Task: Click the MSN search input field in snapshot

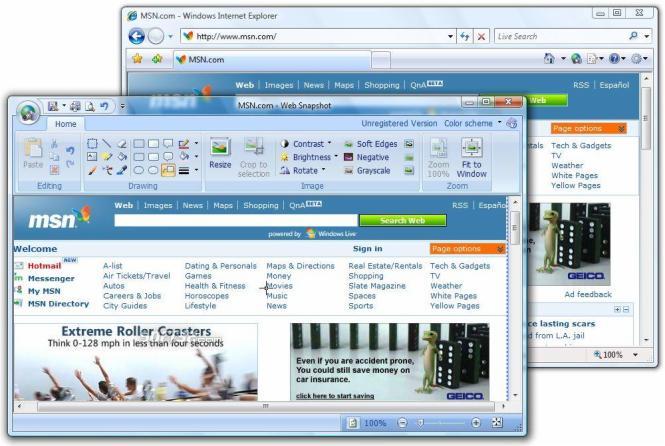Action: click(236, 220)
